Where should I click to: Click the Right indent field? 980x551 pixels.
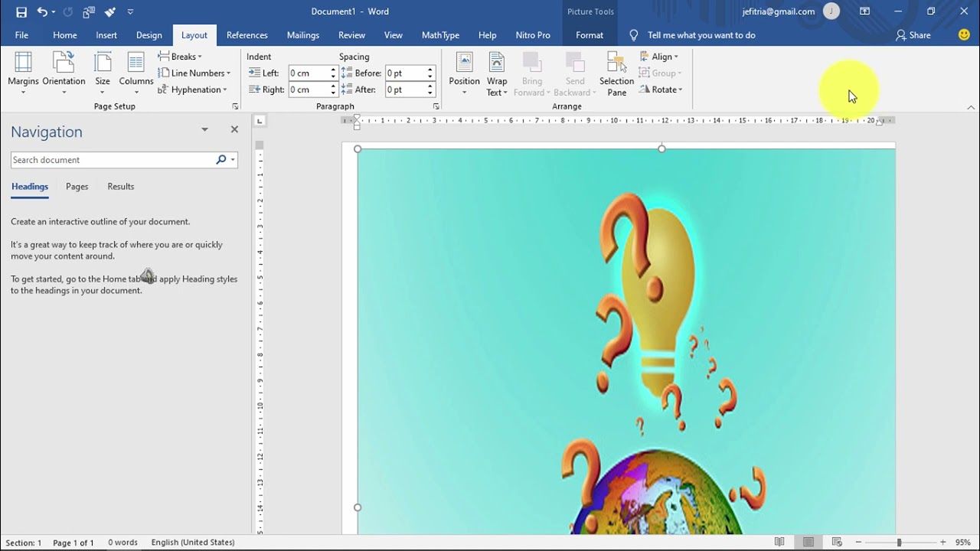click(x=309, y=90)
